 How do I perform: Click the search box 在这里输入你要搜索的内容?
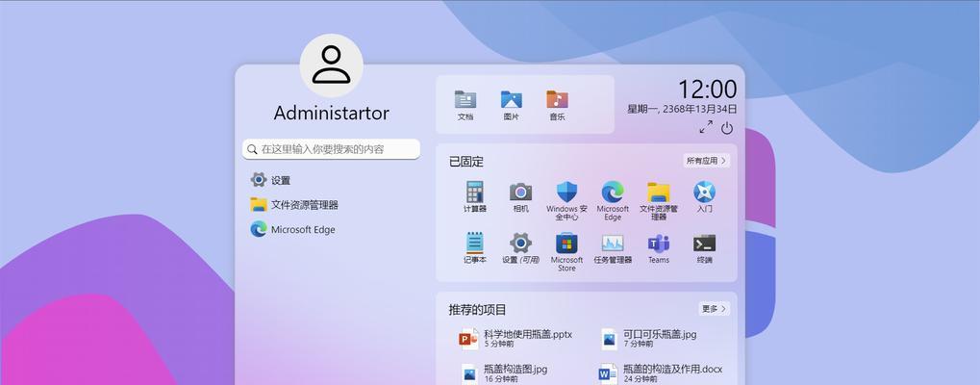[331, 149]
